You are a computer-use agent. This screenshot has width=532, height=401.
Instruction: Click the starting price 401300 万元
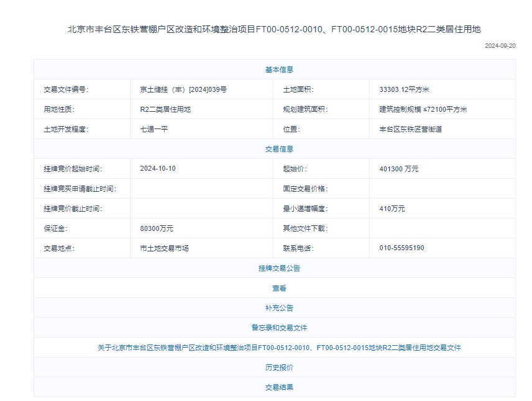[x=398, y=169]
